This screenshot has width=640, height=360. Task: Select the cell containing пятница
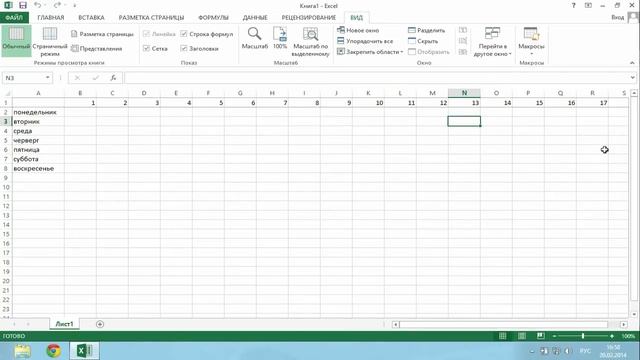(x=38, y=149)
